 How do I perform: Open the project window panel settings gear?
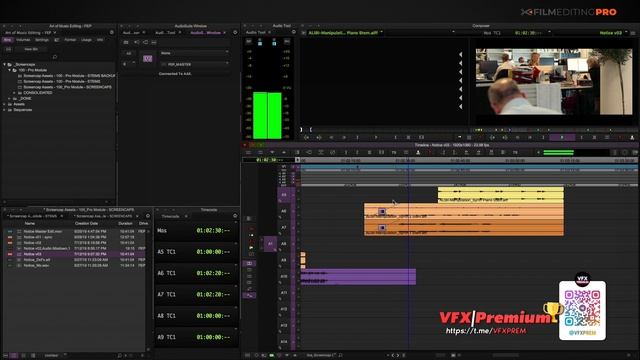tap(111, 32)
